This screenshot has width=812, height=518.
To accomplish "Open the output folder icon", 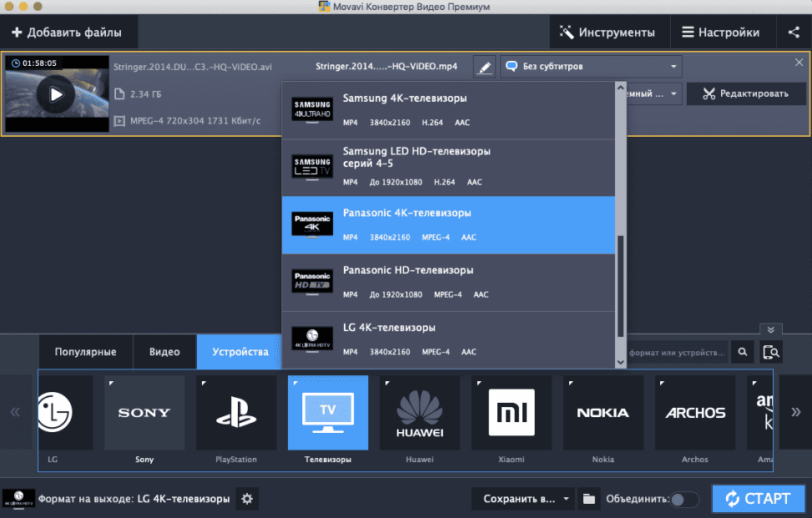I will [x=589, y=499].
